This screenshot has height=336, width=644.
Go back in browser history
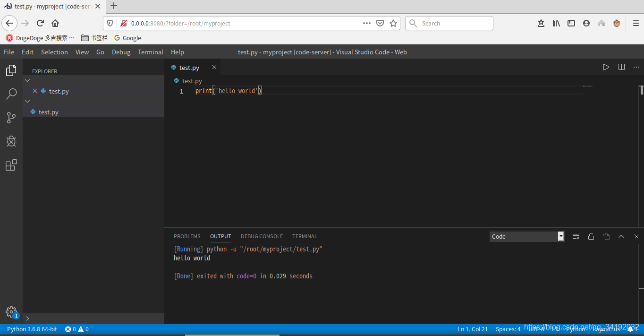click(x=10, y=23)
